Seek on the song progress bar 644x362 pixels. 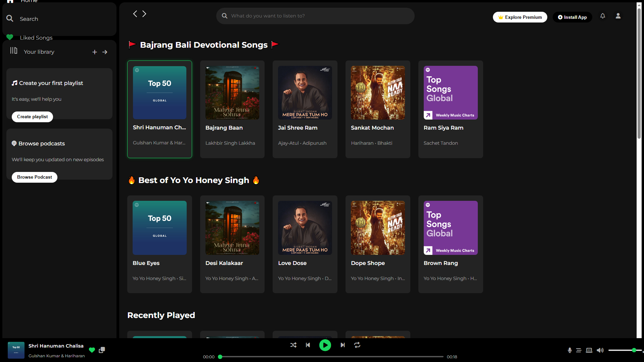(332, 357)
